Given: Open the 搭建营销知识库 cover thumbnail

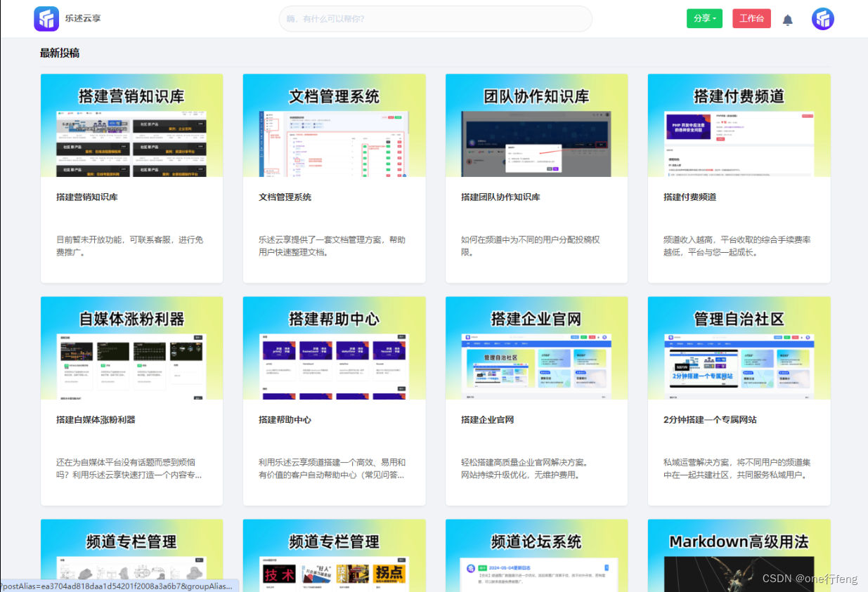Looking at the screenshot, I should pos(132,125).
